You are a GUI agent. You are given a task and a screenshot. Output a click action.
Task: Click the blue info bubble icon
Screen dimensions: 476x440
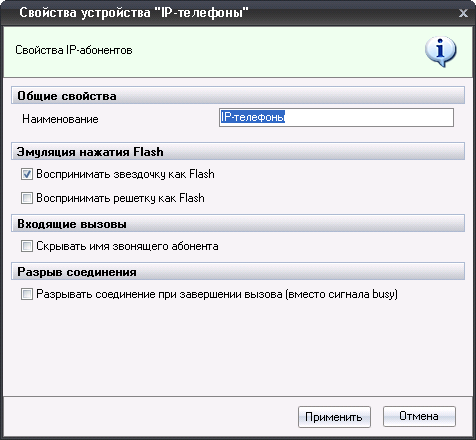point(441,52)
